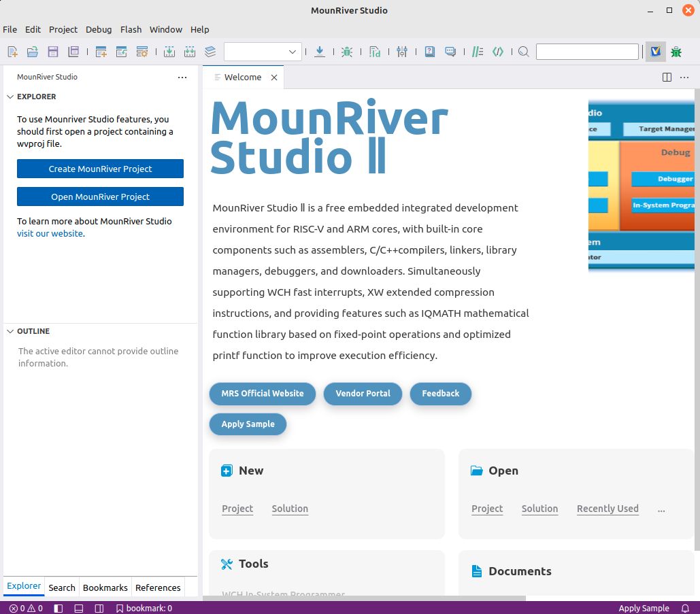Toggle the blue V checkmark toolbar button
The width and height of the screenshot is (700, 614).
click(655, 52)
